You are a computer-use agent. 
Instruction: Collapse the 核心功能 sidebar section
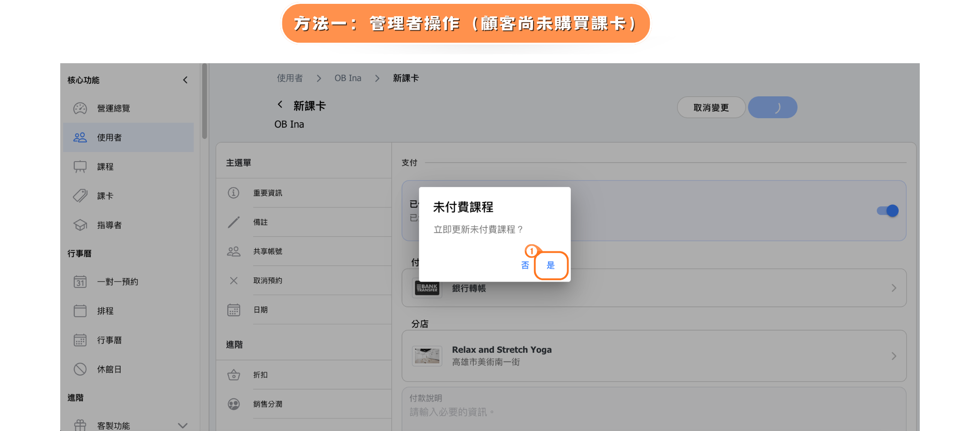click(185, 80)
